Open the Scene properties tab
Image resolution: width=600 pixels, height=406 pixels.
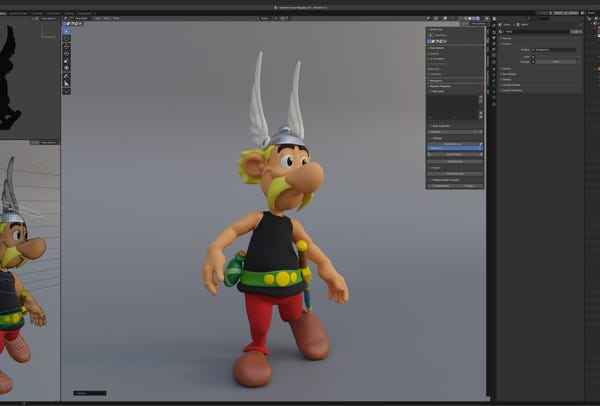tap(494, 49)
